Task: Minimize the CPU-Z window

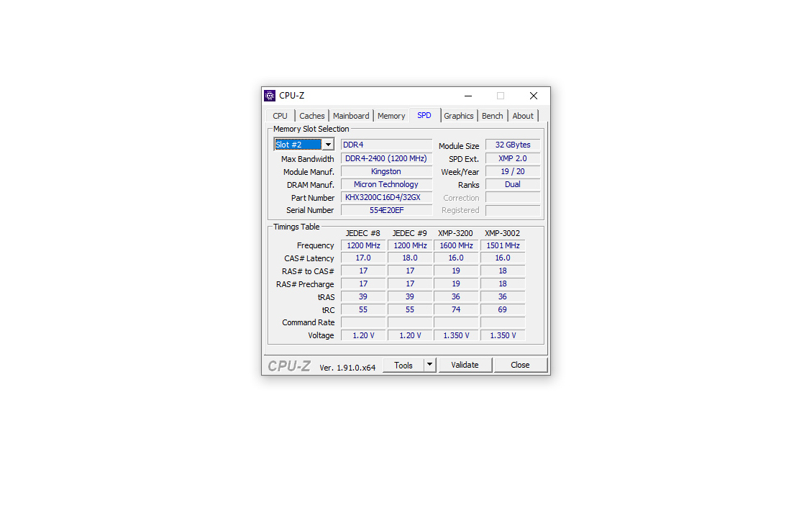Action: point(468,96)
